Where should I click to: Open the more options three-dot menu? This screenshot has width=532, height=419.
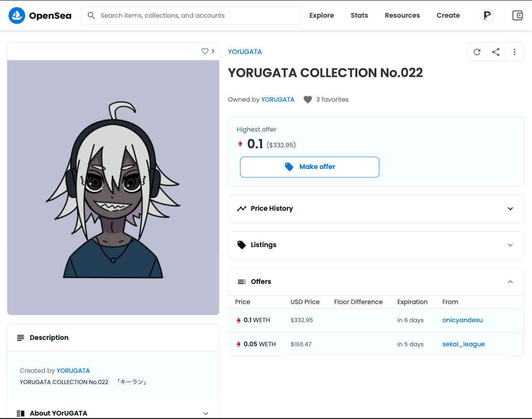514,52
